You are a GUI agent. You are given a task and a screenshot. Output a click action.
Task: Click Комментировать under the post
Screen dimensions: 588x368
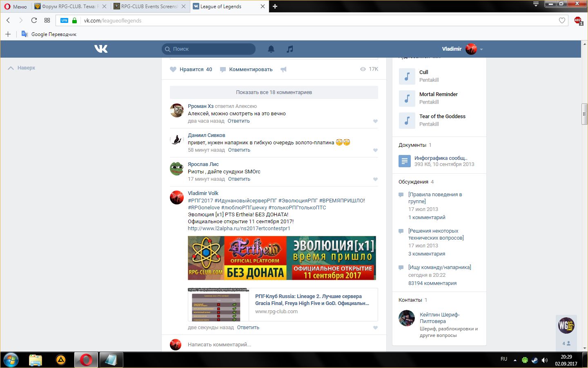click(x=246, y=70)
